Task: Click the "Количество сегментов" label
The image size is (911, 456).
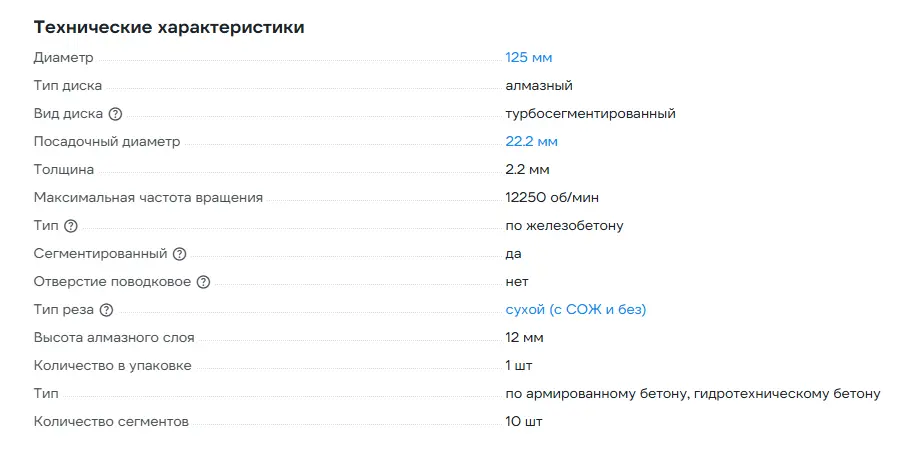Action: click(111, 422)
